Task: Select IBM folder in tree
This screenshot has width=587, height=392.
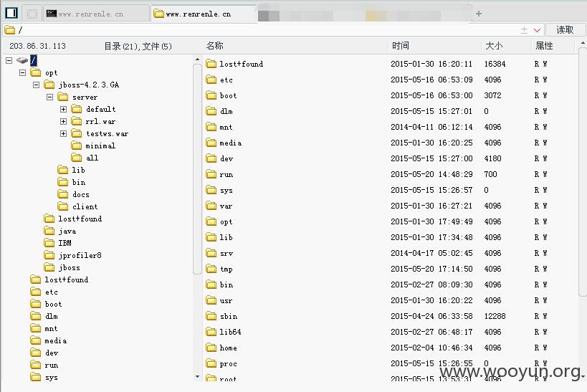Action: coord(57,244)
